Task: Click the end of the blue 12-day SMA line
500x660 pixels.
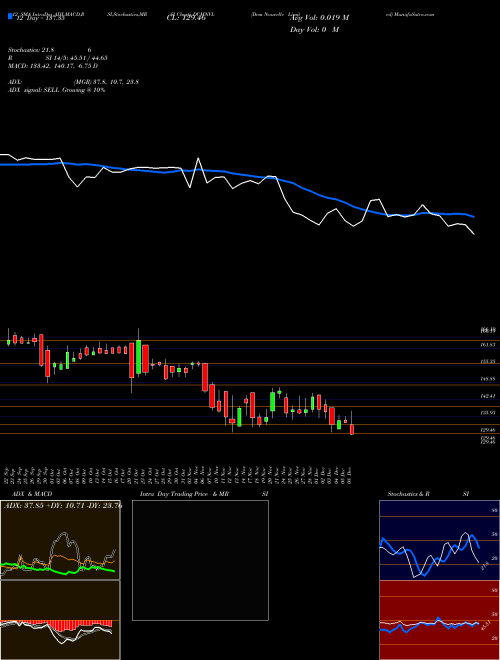Action: coord(474,217)
